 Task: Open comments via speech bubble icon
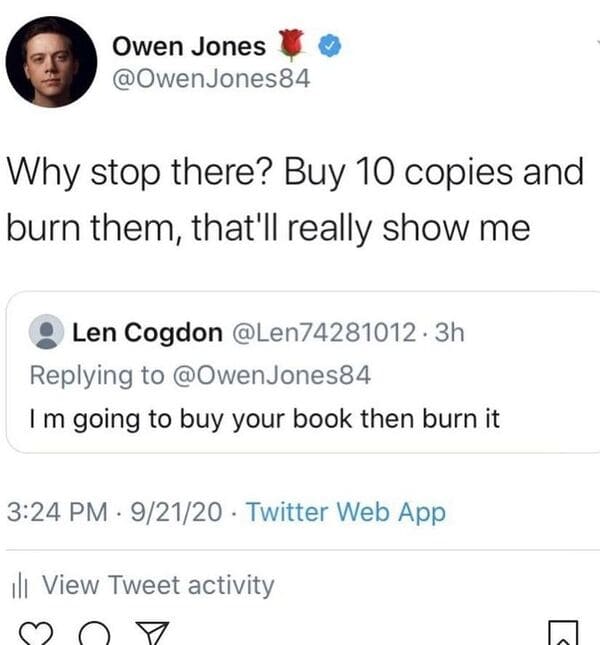point(94,633)
